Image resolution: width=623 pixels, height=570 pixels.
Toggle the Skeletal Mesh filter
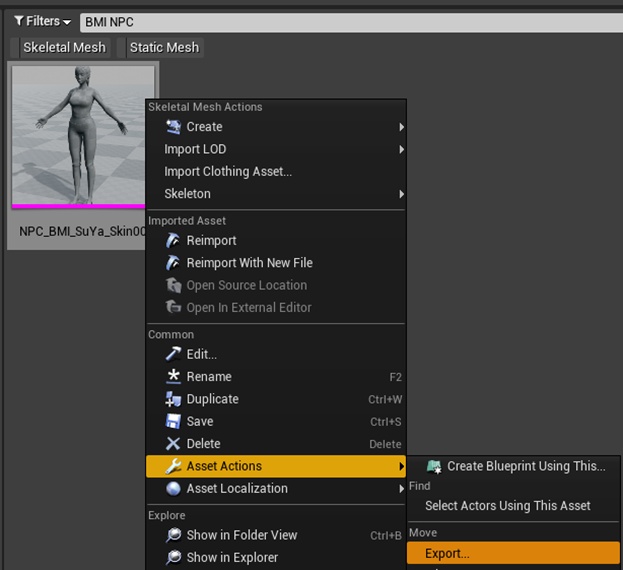(64, 47)
